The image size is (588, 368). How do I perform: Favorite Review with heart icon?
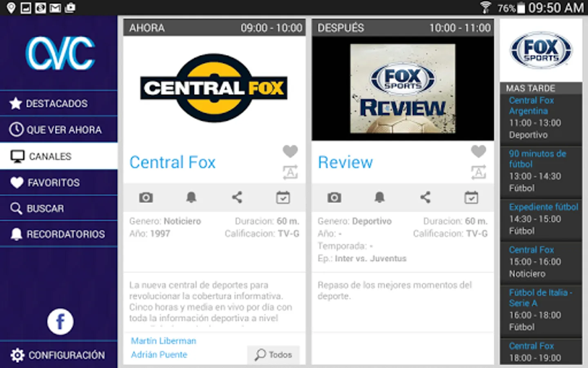(x=479, y=151)
